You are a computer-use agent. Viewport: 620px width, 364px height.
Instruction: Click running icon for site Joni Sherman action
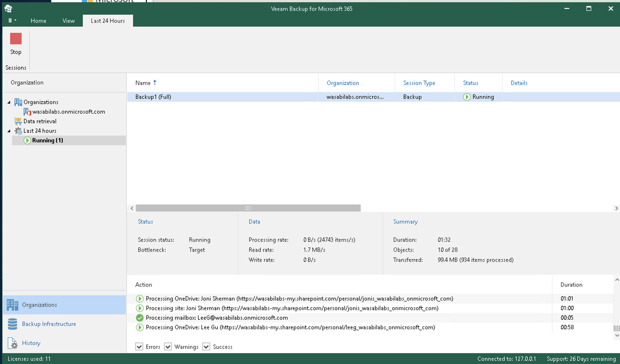(139, 308)
